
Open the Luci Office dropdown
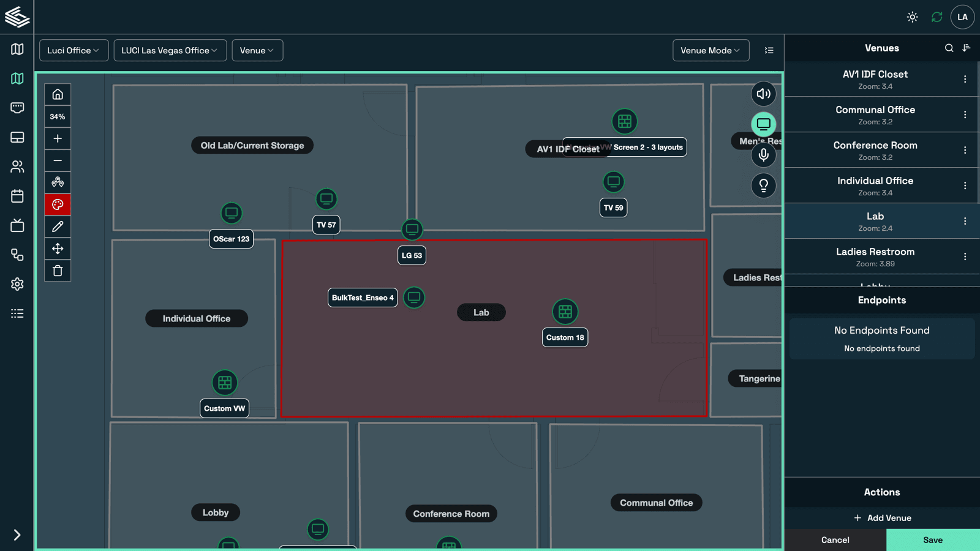click(73, 50)
